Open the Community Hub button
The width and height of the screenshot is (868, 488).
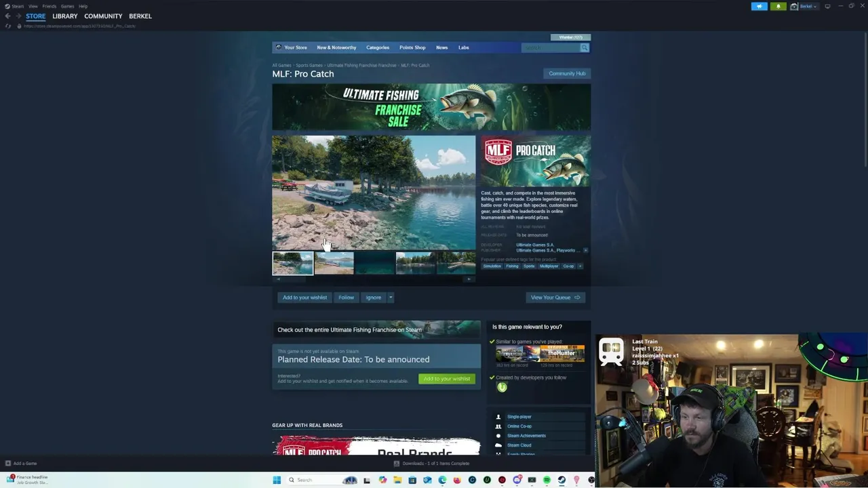click(x=567, y=73)
